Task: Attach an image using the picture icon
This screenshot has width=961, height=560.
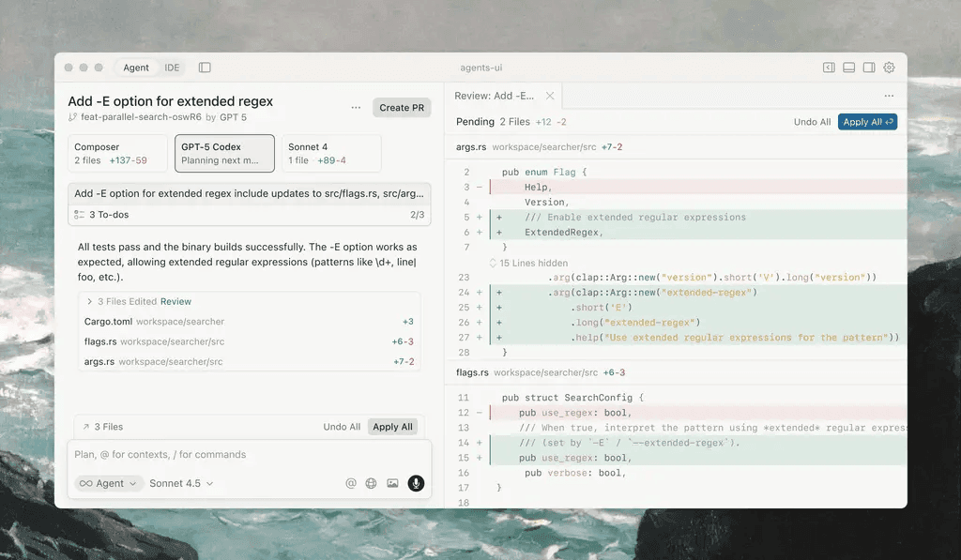Action: 393,482
